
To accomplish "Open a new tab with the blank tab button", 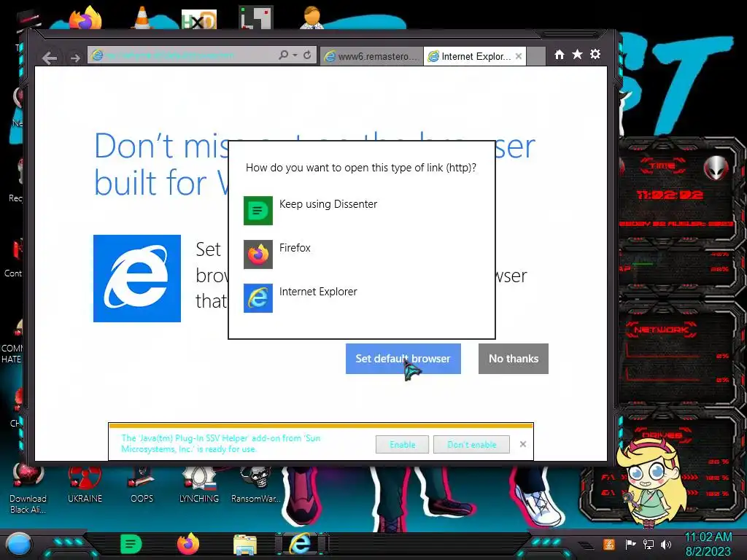I will [536, 56].
